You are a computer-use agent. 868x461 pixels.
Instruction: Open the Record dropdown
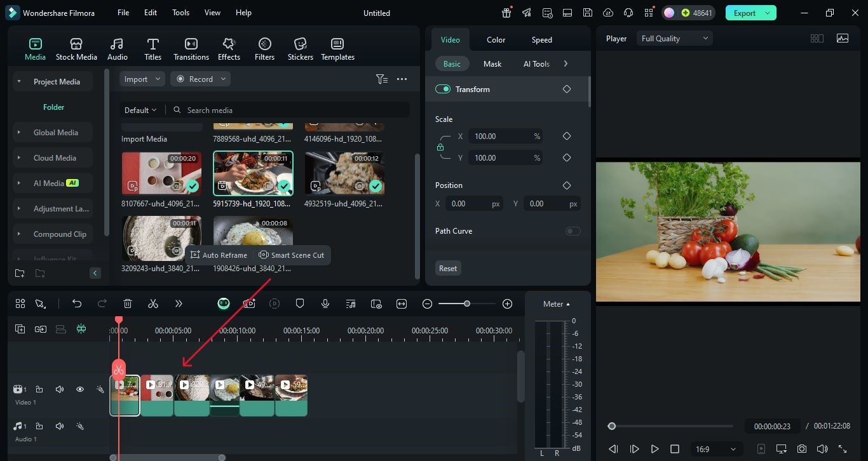pos(200,79)
